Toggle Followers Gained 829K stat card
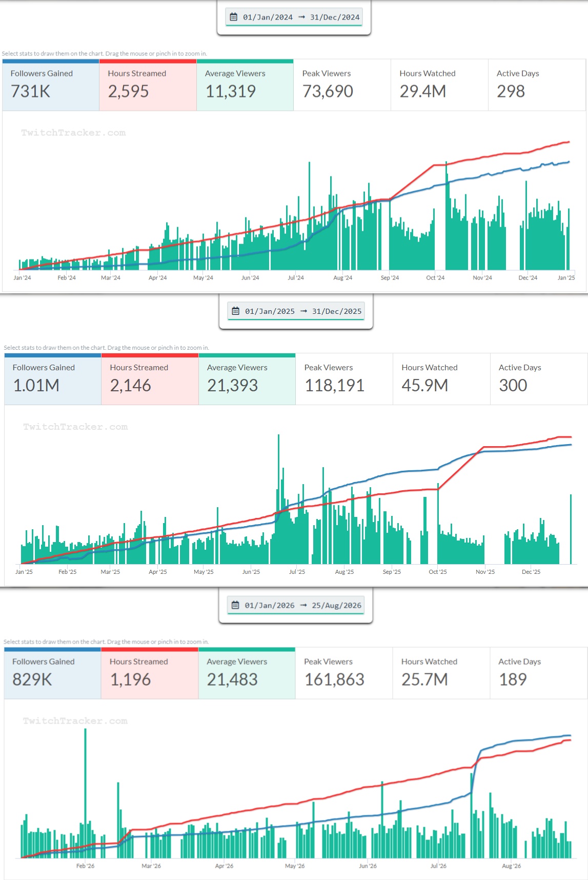588x880 pixels. [x=52, y=673]
